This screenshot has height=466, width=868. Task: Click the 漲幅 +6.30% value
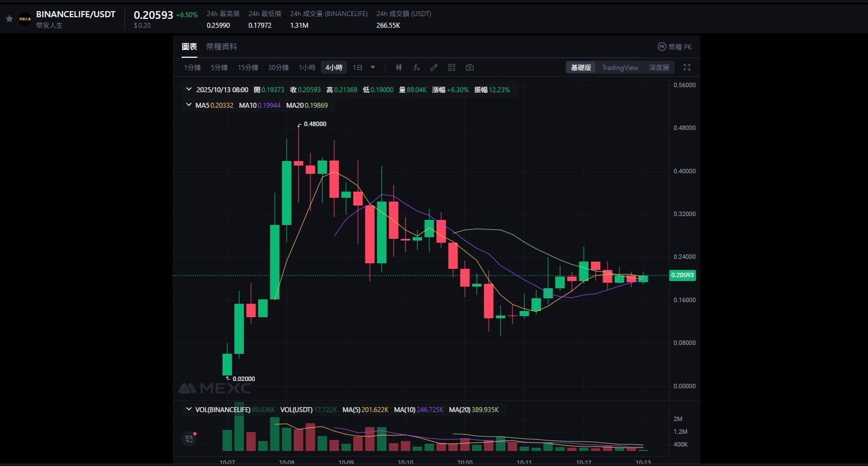tap(458, 89)
